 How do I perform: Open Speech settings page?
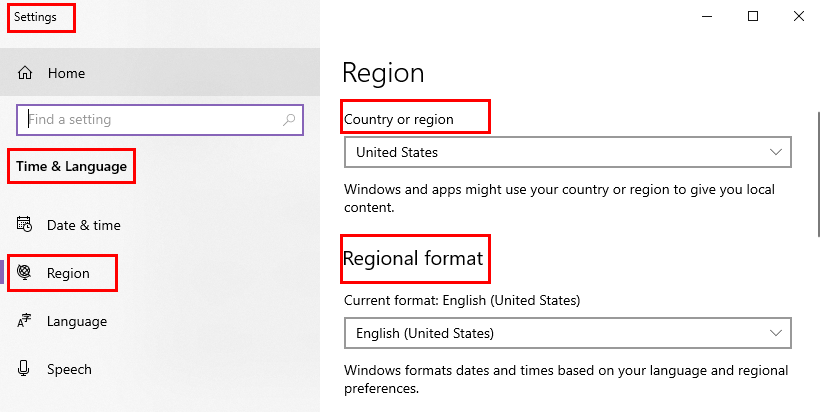(160, 369)
